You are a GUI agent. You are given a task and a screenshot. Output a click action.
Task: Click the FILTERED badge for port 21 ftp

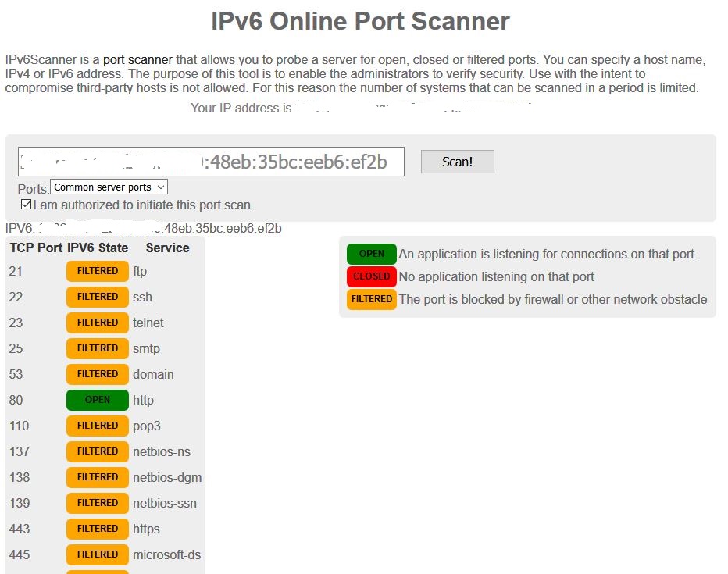click(97, 271)
